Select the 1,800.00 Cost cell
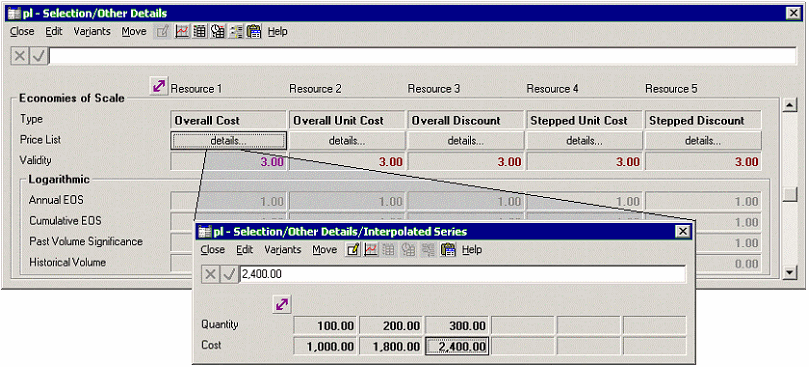The height and width of the screenshot is (367, 809). point(391,346)
